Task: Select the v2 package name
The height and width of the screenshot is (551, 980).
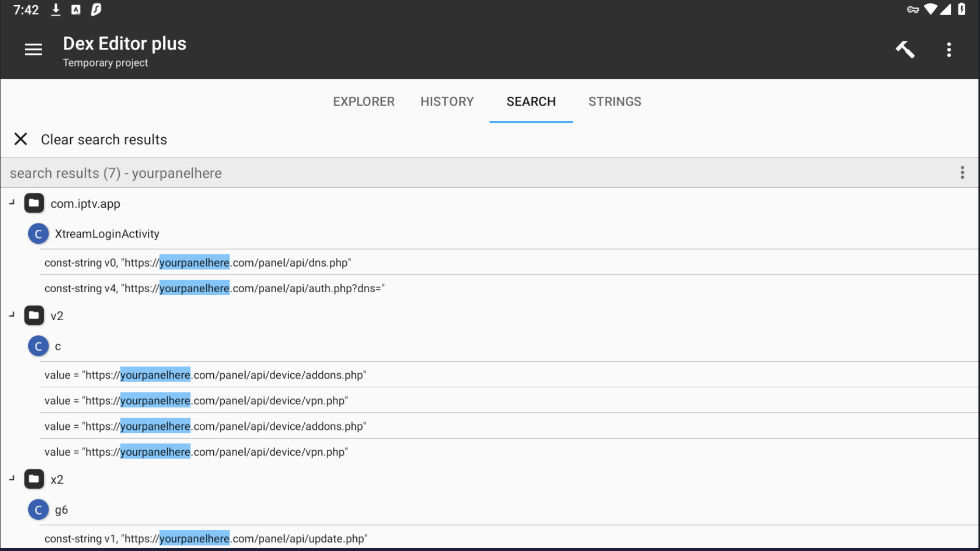Action: [x=57, y=316]
